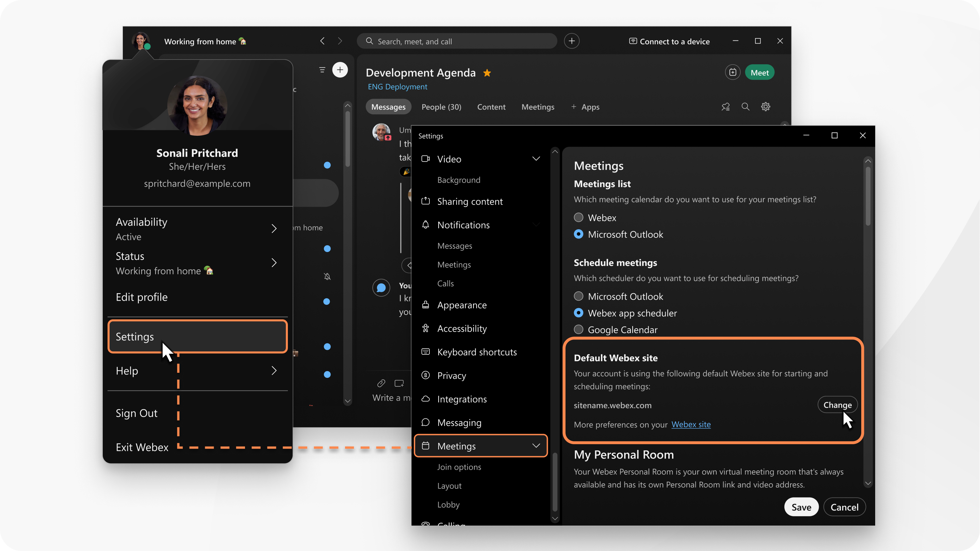This screenshot has height=551, width=980.
Task: Select Webex app scheduler for scheduling
Action: [579, 313]
